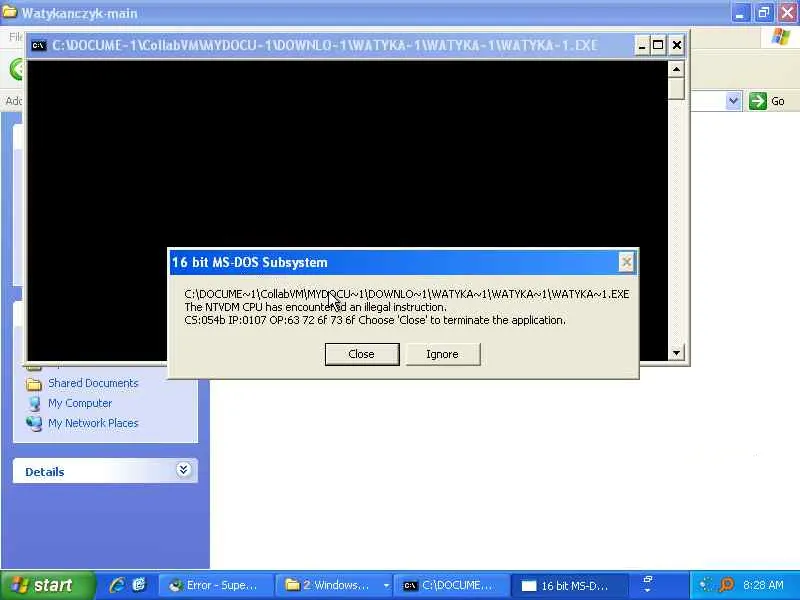Viewport: 800px width, 600px height.
Task: Switch to C:\DOCUME... console taskbar button
Action: [451, 585]
